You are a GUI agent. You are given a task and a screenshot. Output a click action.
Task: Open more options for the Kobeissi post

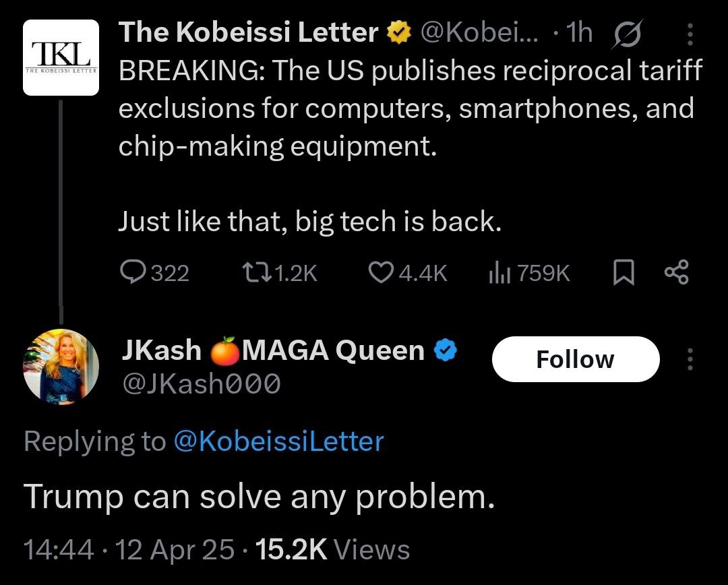tap(690, 34)
